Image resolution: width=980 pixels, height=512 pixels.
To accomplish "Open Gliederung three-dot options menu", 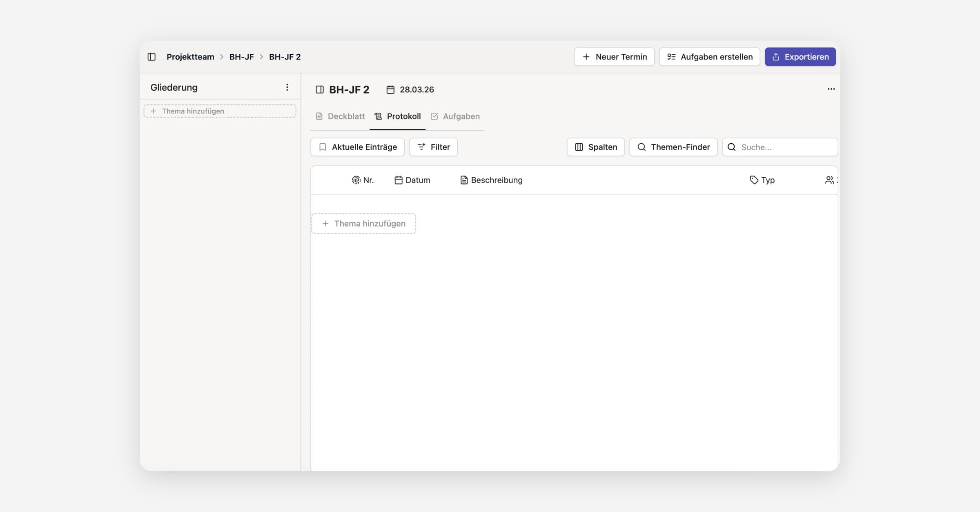I will (287, 87).
